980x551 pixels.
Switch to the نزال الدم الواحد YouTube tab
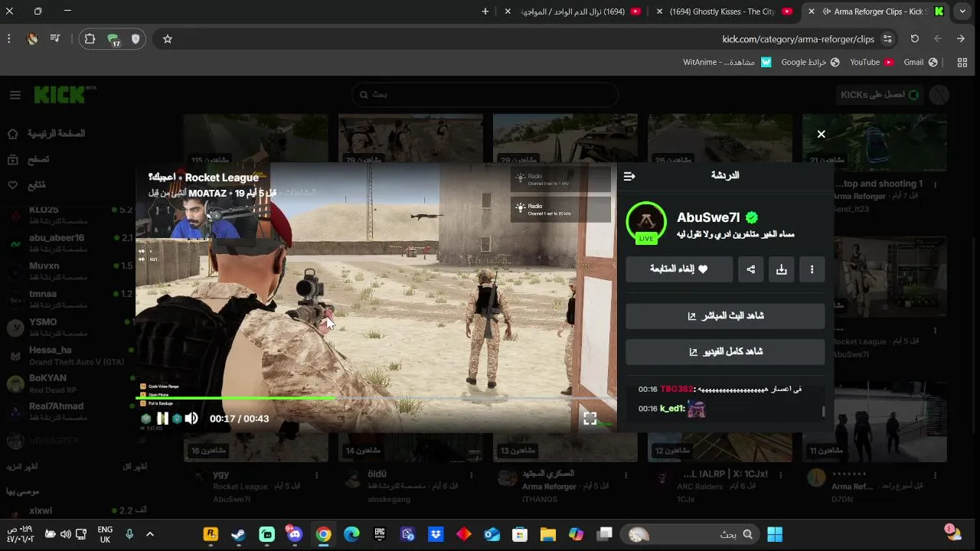(x=573, y=11)
